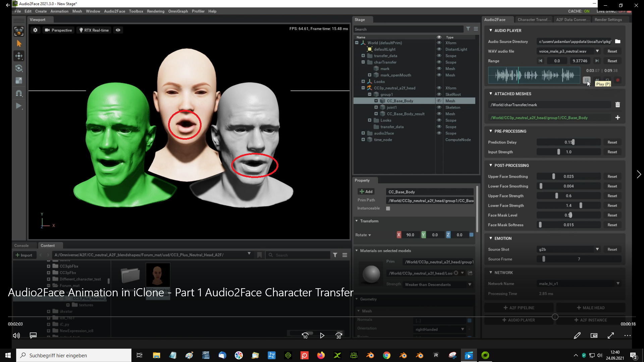The image size is (644, 362).
Task: Click the A2F PIPELINE button
Action: point(519,308)
